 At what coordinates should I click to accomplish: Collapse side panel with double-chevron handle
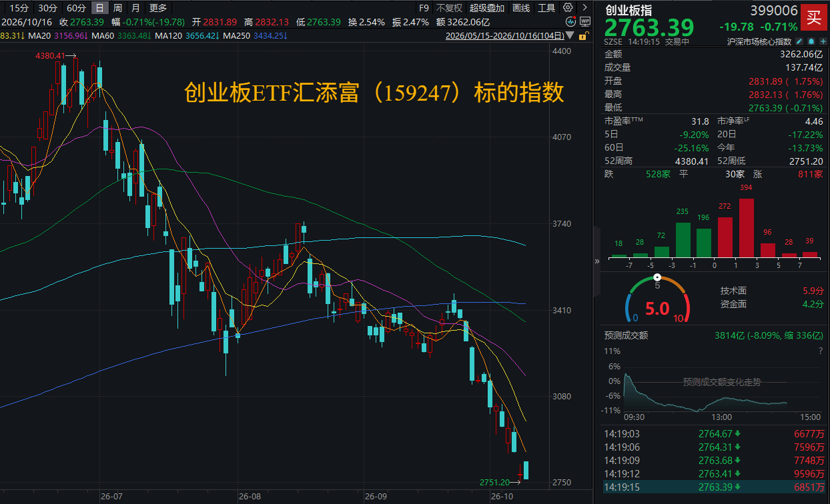(x=597, y=262)
